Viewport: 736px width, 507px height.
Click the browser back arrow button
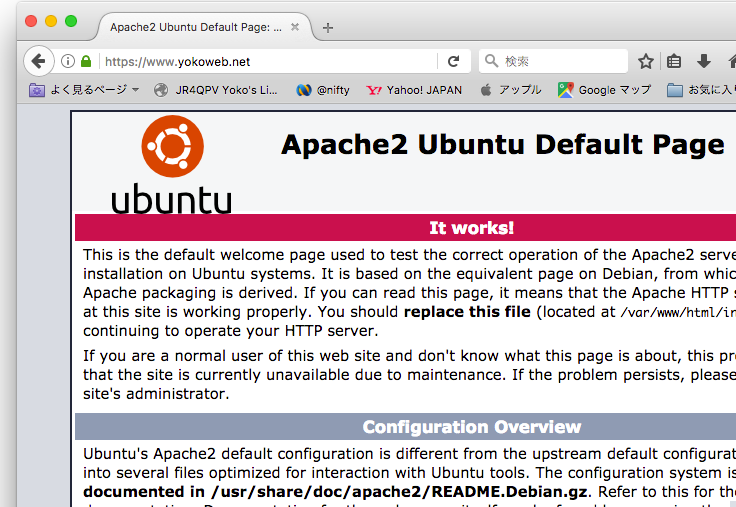pyautogui.click(x=38, y=61)
